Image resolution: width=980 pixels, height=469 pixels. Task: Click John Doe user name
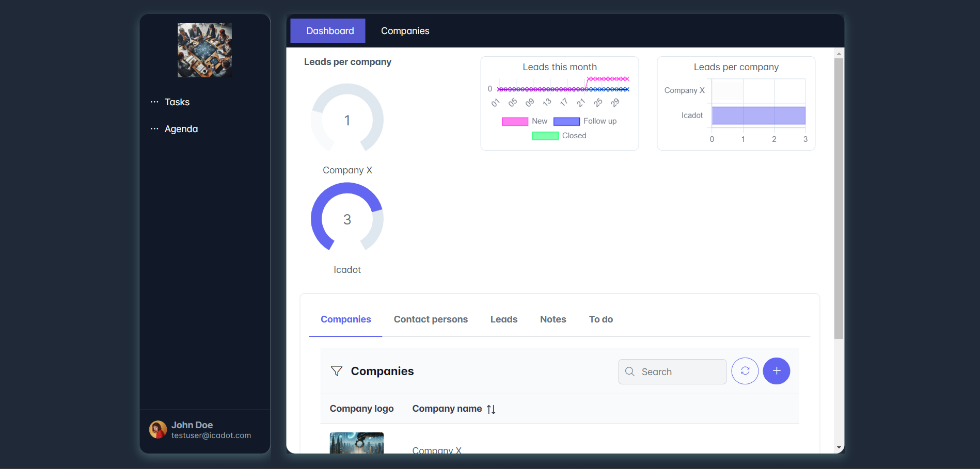coord(192,425)
